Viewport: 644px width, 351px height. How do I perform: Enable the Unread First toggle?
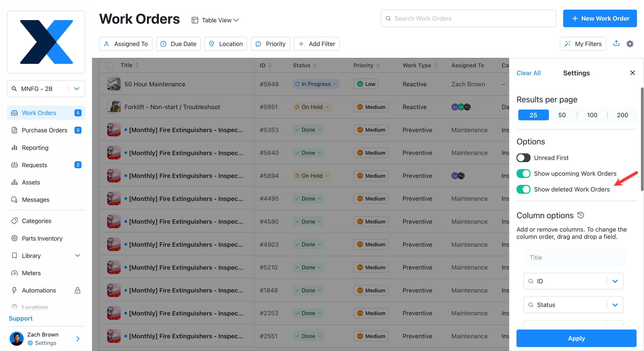click(x=523, y=158)
